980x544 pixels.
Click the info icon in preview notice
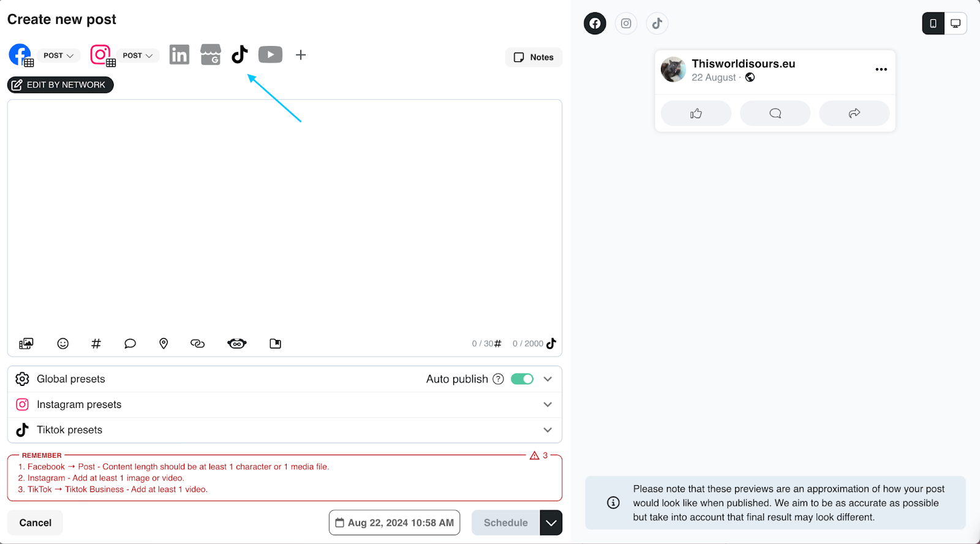tap(613, 502)
